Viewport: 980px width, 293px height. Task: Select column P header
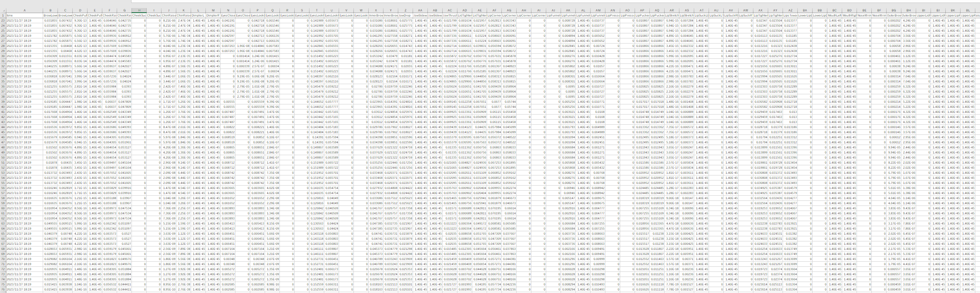coord(257,10)
